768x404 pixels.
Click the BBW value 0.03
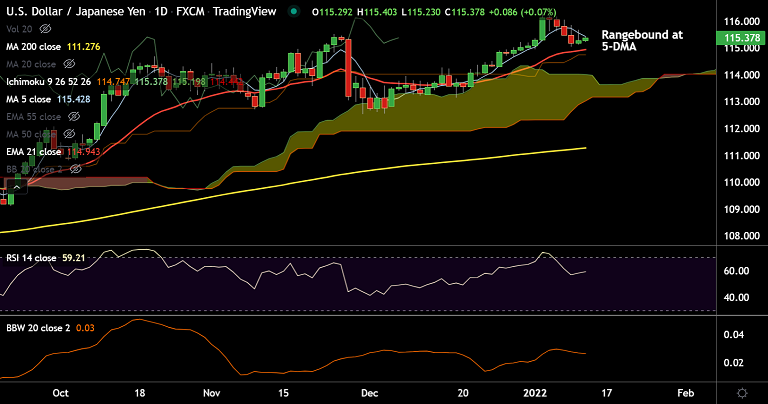(85, 328)
